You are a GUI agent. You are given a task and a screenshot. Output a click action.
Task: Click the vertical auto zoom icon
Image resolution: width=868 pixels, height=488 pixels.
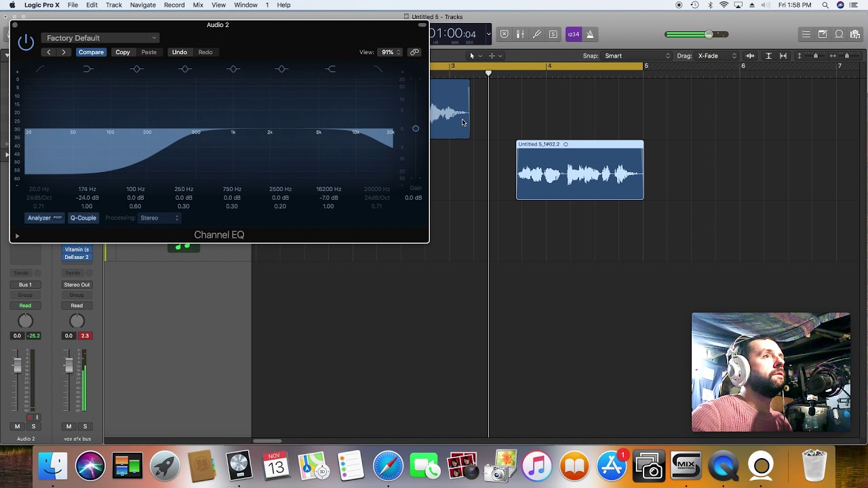(768, 56)
